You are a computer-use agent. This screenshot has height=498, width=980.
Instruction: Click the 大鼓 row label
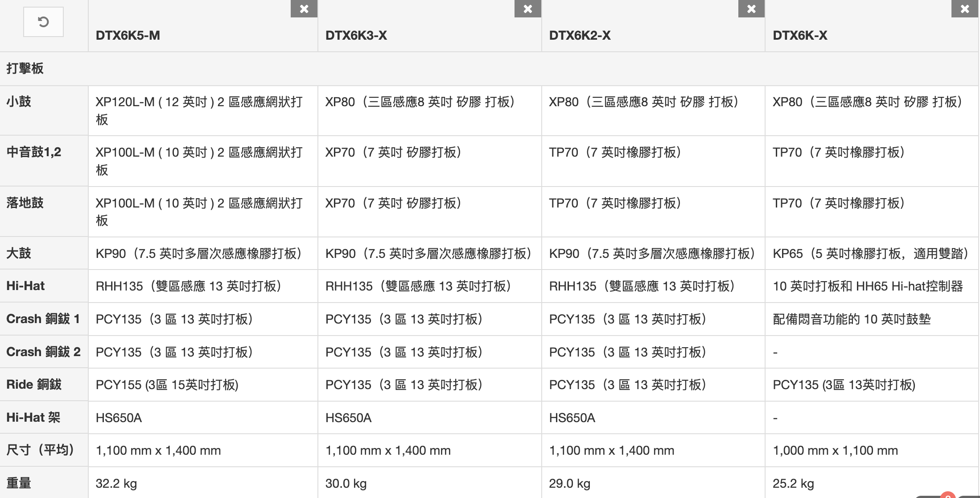[x=19, y=253]
